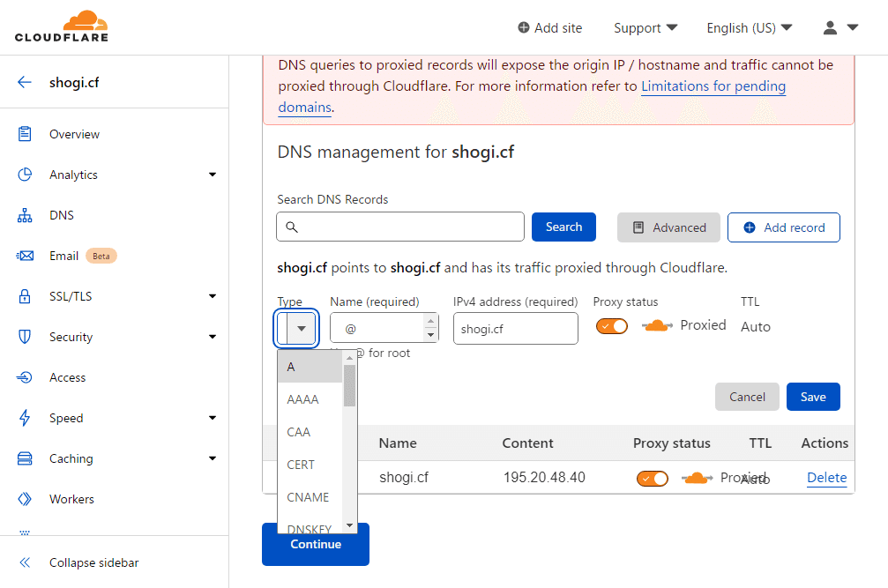Select AAAA record type in the list
This screenshot has height=588, width=888.
pos(310,399)
